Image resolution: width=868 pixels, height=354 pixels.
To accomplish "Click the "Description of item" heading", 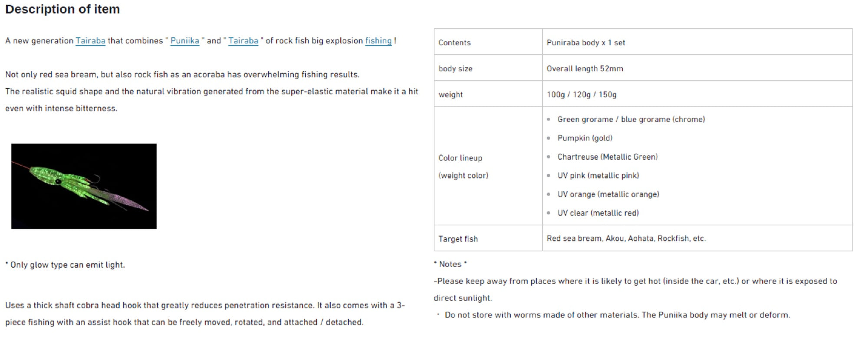I will pyautogui.click(x=62, y=9).
